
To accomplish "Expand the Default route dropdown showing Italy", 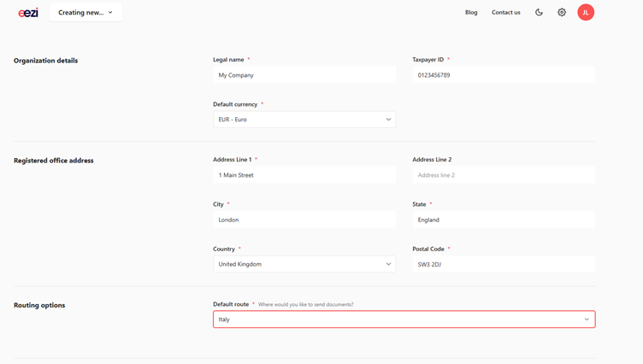I will click(404, 320).
